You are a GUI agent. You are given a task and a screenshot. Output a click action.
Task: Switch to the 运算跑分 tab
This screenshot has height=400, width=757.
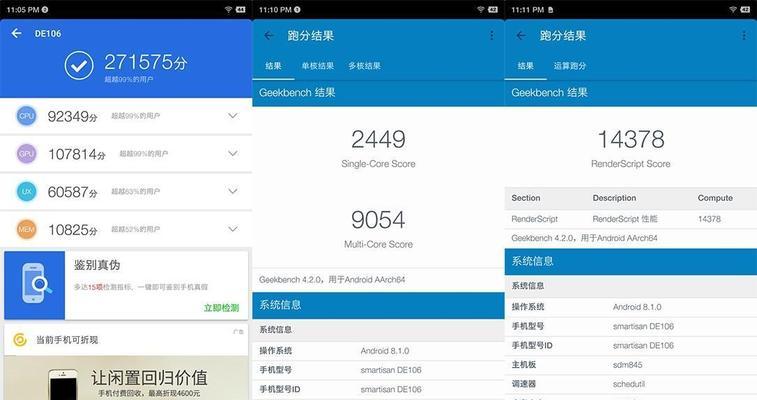570,66
